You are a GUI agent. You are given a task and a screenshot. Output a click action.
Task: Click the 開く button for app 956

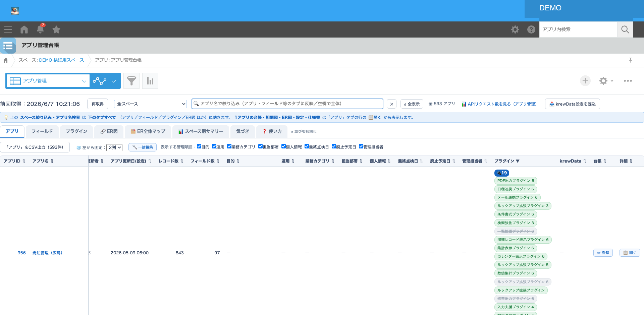pos(630,253)
